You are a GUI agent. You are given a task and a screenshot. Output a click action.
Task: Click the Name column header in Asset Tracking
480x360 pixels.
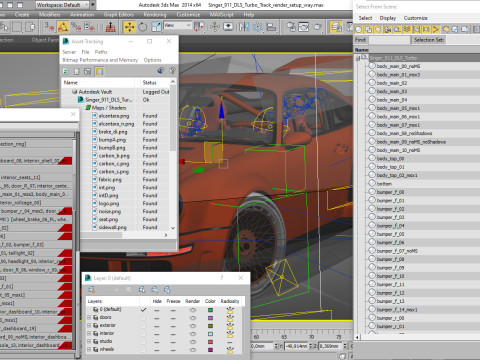point(98,83)
